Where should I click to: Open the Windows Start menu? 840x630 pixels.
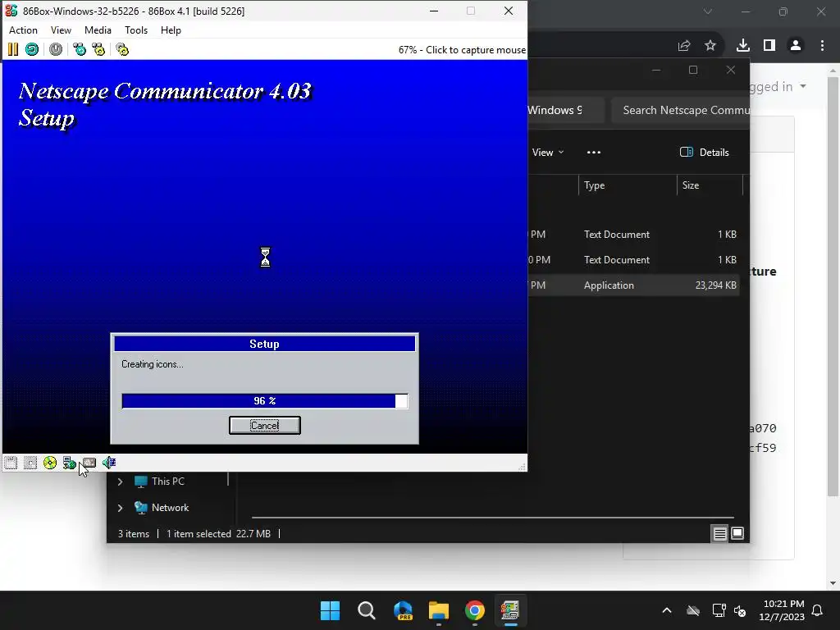click(330, 610)
